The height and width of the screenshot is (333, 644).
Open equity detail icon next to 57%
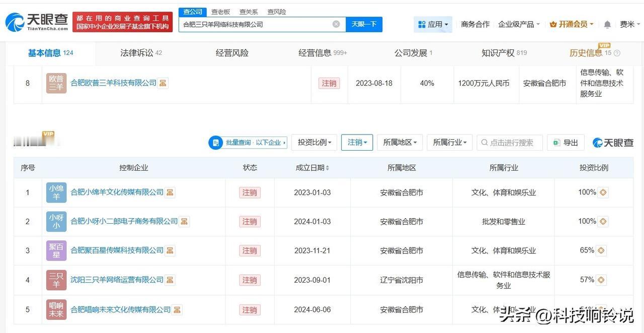pyautogui.click(x=601, y=280)
